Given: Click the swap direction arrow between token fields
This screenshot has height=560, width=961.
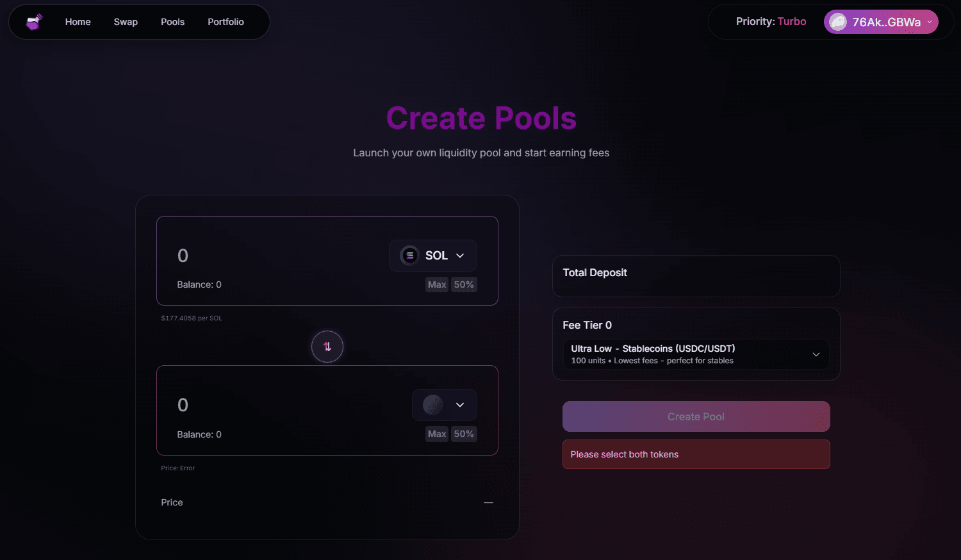Looking at the screenshot, I should point(327,346).
